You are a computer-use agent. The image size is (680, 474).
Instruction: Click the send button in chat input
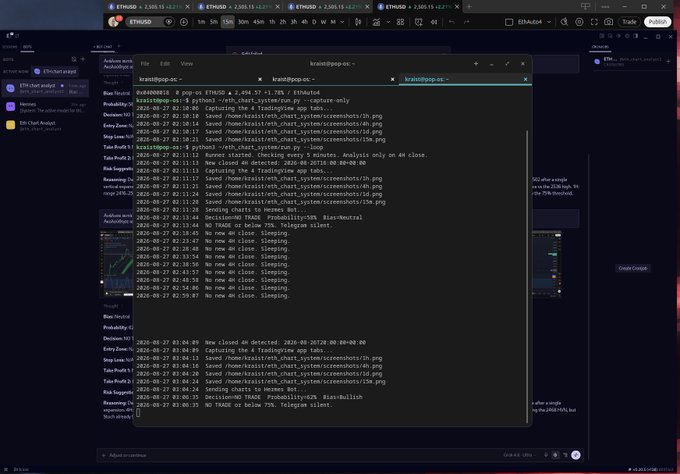coord(575,455)
